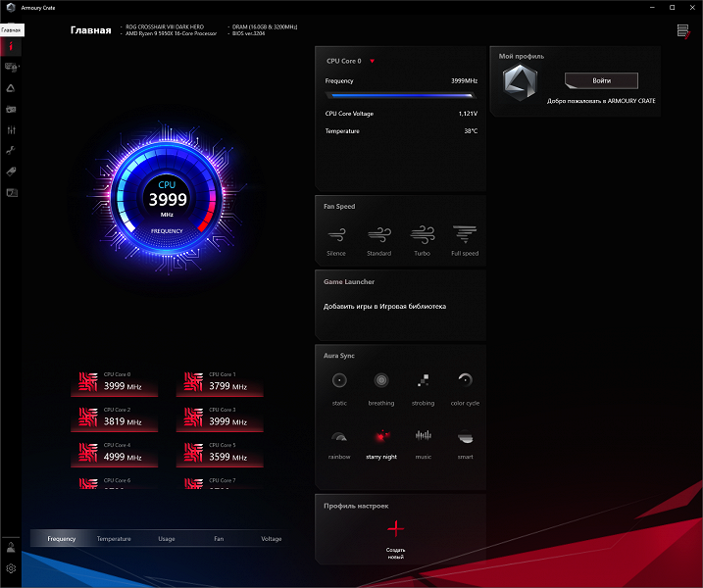
Task: Choose the static Aura Sync effect
Action: (339, 389)
